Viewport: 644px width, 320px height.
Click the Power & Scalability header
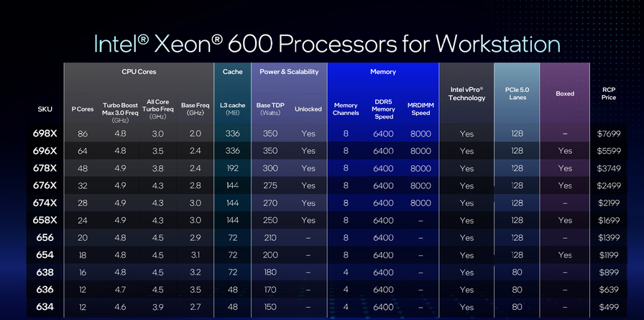289,72
